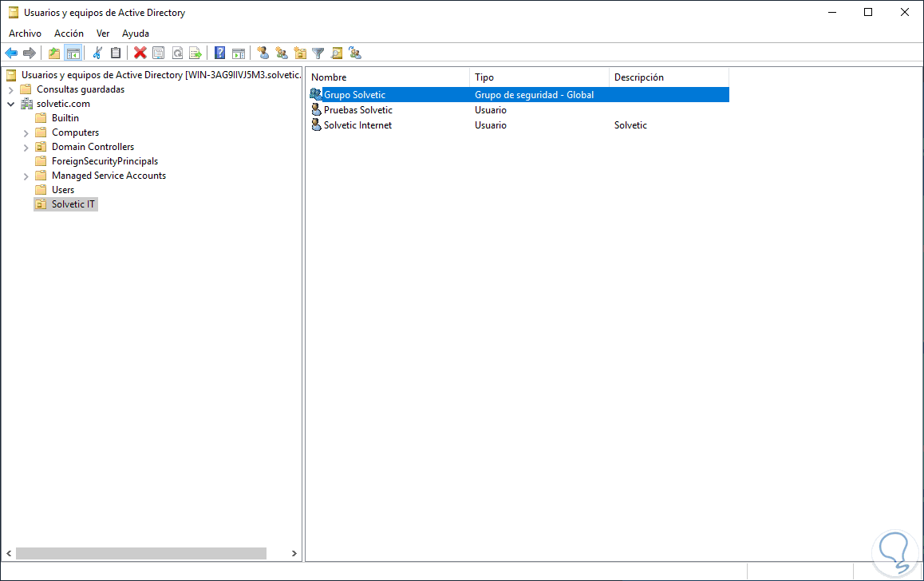Click Find objects magnifier icon
924x581 pixels.
pos(337,53)
